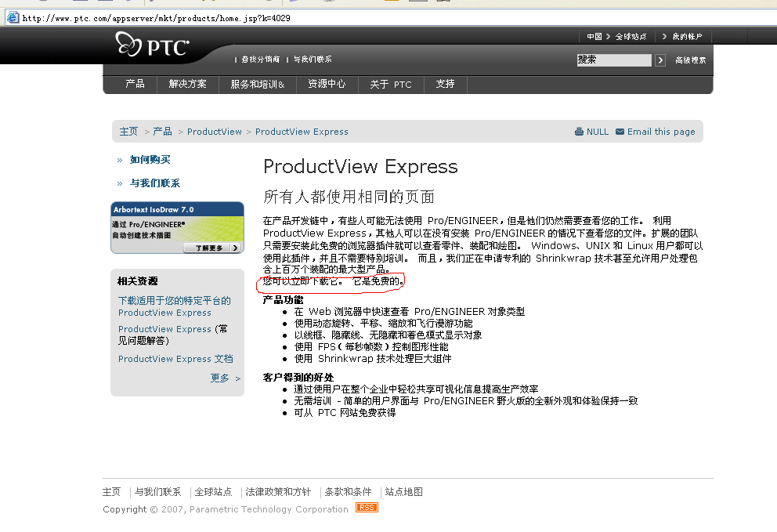The width and height of the screenshot is (777, 532).
Task: Click the 中国 region link
Action: click(x=594, y=37)
